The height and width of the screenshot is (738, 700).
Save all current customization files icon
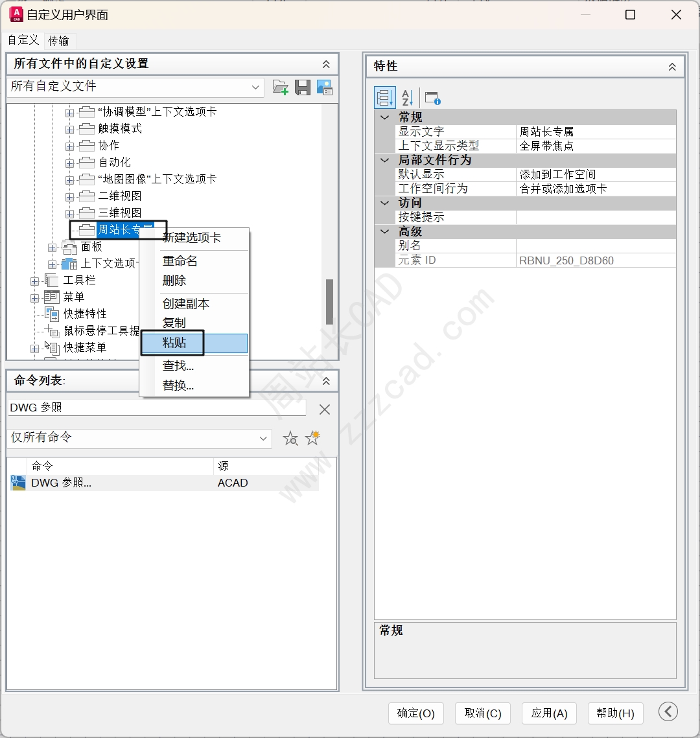pos(303,87)
